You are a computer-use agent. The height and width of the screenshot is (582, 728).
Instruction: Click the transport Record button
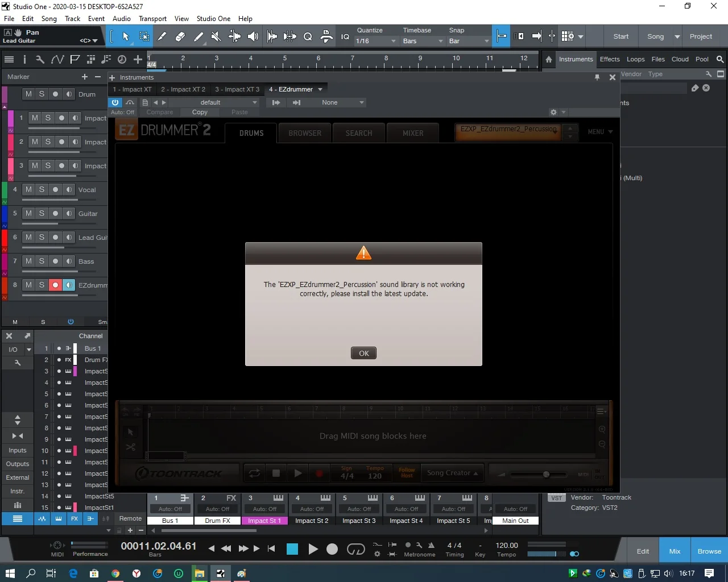(332, 548)
